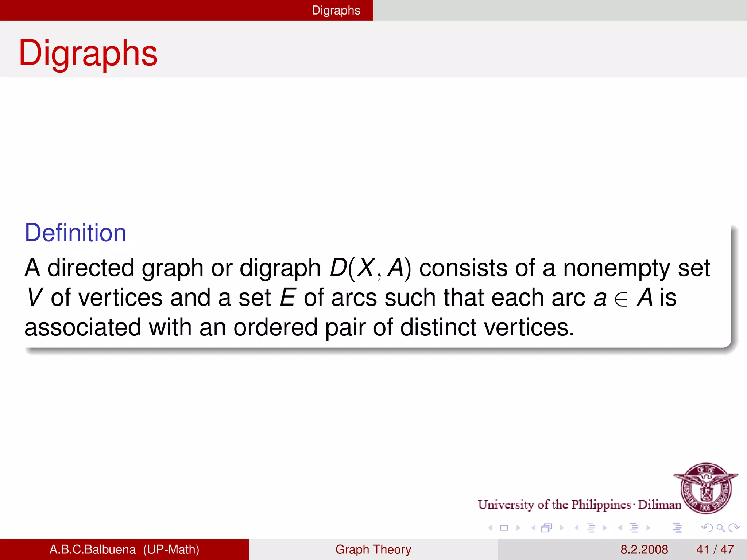Open the Digraphs section in header

pyautogui.click(x=336, y=10)
